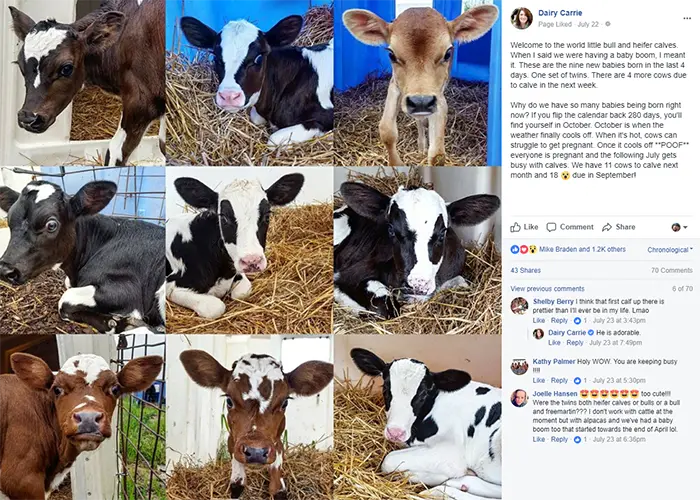Screen dimensions: 700x500
Task: Open the 43 Shares list
Action: (525, 271)
